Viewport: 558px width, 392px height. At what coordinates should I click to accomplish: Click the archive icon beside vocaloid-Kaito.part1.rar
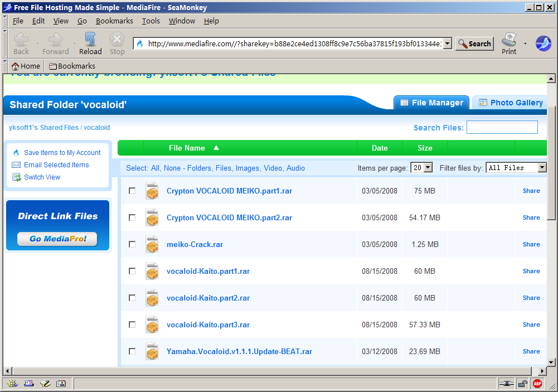tap(152, 271)
